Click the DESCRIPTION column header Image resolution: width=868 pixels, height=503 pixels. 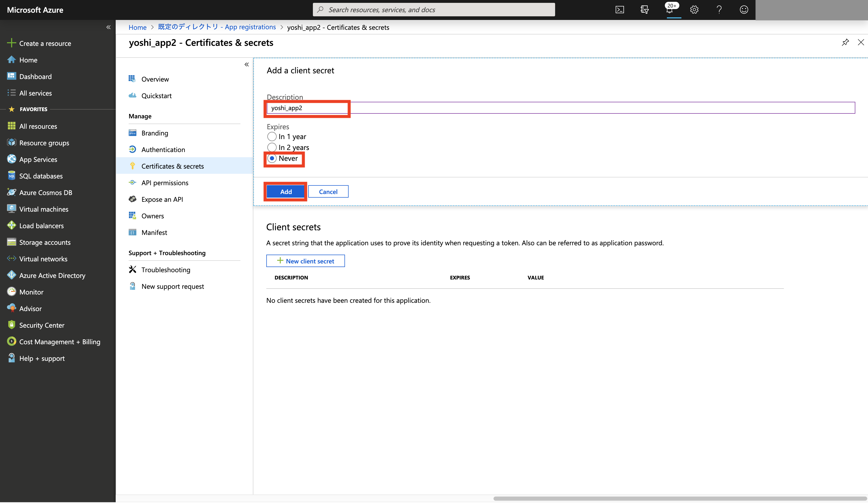[x=291, y=277]
